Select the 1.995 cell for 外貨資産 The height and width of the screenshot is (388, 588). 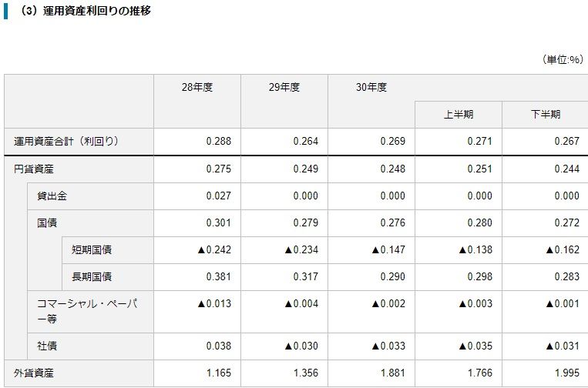tap(566, 373)
